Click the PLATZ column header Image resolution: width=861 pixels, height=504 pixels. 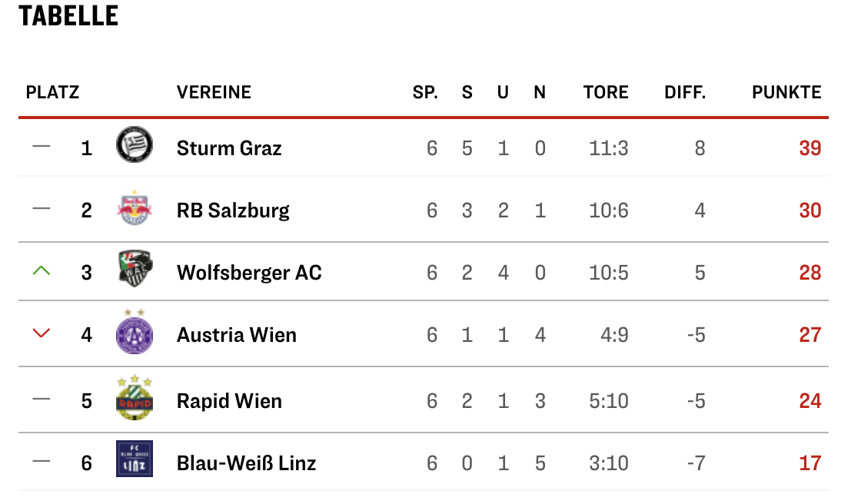pyautogui.click(x=53, y=92)
